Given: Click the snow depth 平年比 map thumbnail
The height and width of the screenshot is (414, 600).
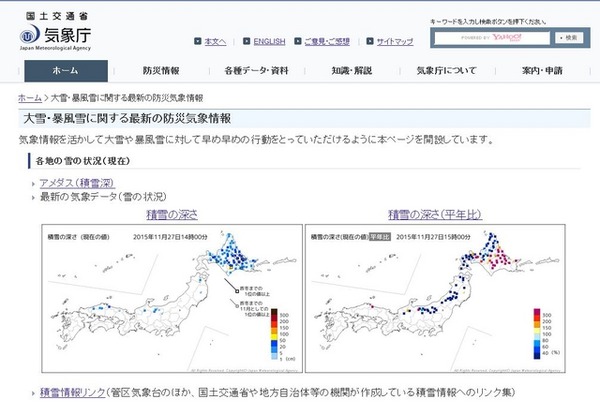Looking at the screenshot, I should pos(435,298).
